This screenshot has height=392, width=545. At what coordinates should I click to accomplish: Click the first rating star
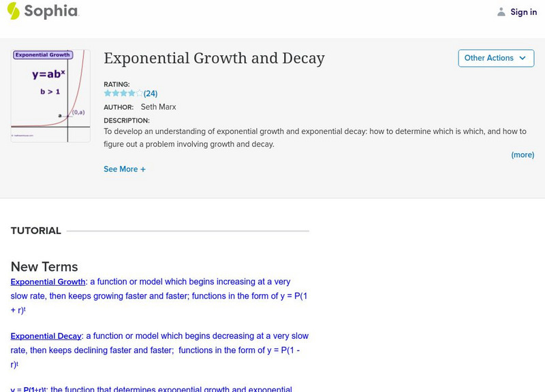pyautogui.click(x=108, y=93)
